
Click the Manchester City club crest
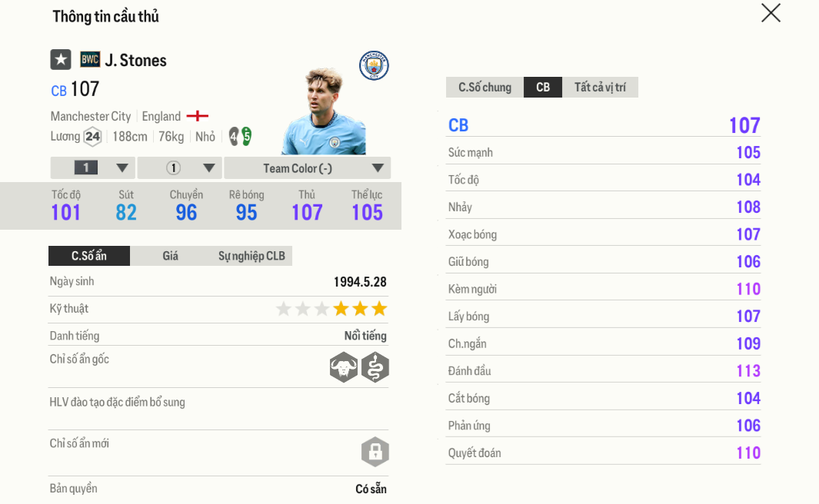[x=374, y=66]
